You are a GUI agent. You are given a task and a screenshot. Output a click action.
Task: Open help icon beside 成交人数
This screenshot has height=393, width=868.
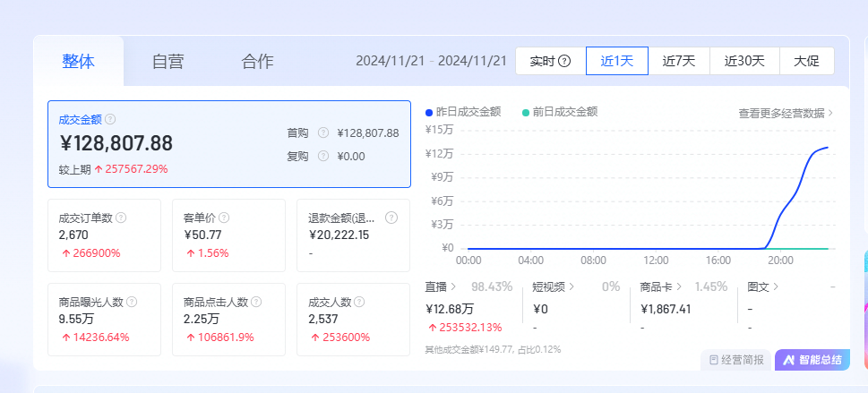[x=359, y=302]
